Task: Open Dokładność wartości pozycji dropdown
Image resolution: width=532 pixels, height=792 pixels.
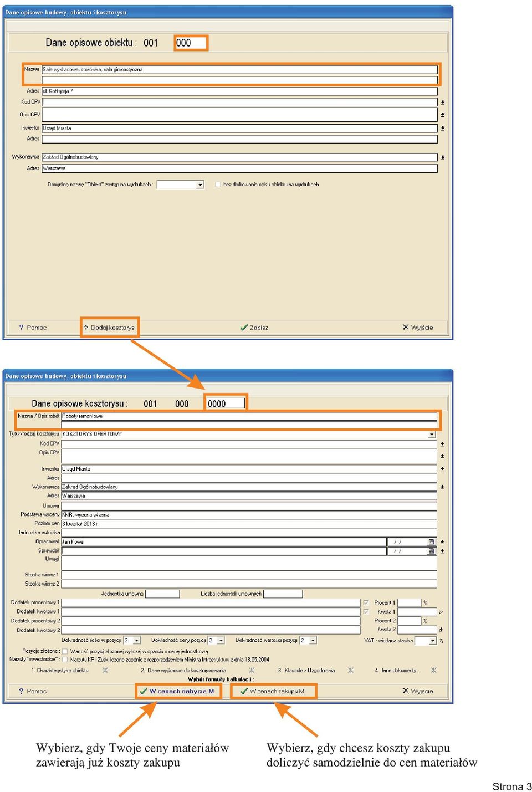Action: [313, 640]
